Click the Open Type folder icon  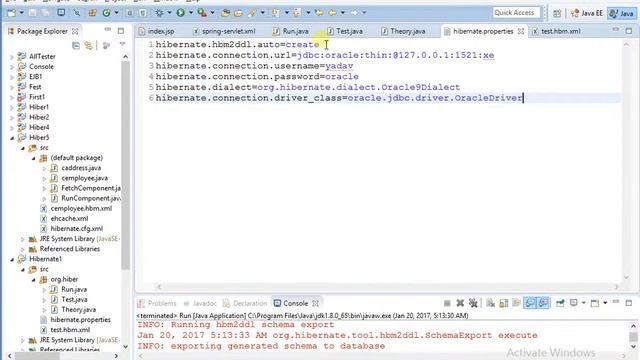click(x=225, y=13)
